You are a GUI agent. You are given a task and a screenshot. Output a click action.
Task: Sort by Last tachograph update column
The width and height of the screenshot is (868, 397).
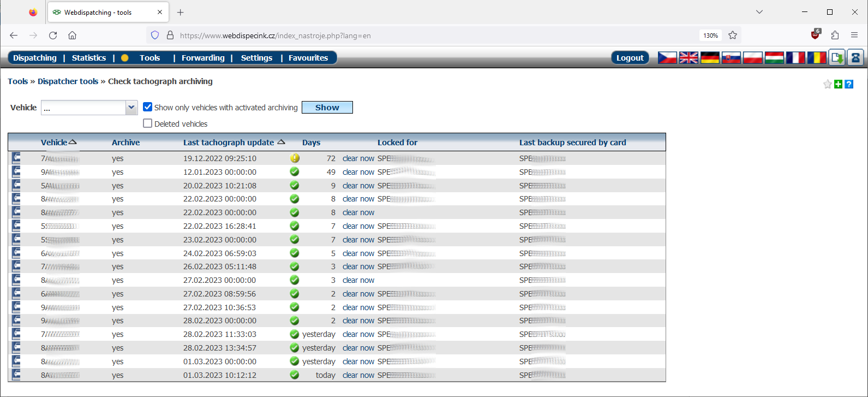click(229, 143)
